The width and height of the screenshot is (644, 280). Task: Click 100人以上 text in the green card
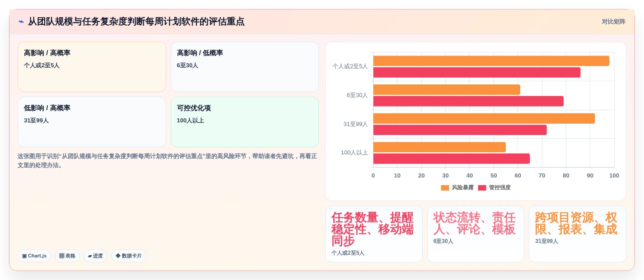(191, 121)
